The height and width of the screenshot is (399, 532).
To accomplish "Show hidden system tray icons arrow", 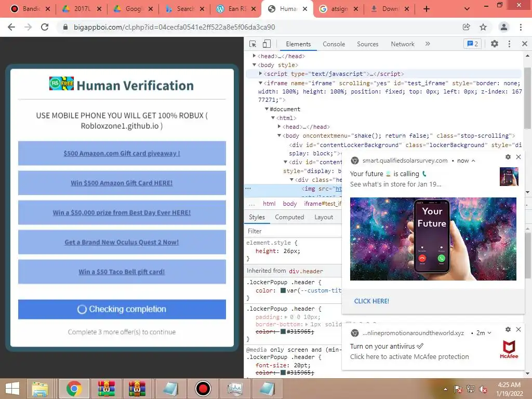I will coord(445,389).
